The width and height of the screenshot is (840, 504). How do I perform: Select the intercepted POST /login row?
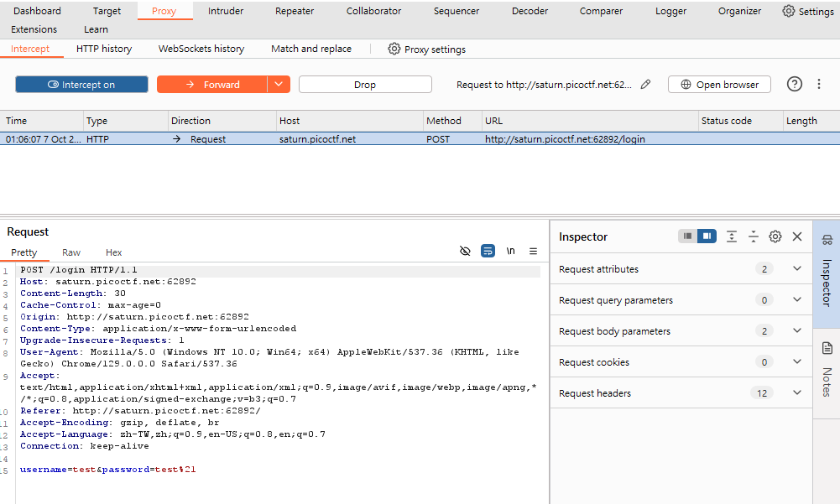pyautogui.click(x=420, y=138)
